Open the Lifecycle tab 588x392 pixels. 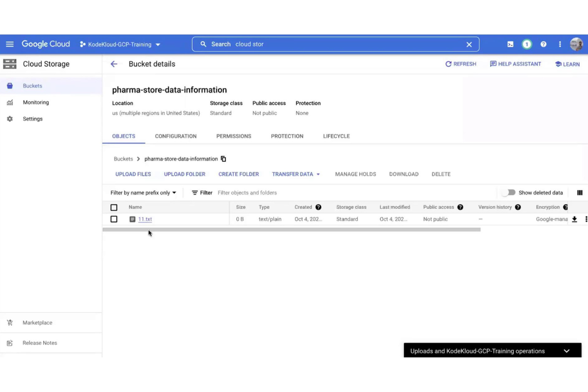[x=336, y=136]
